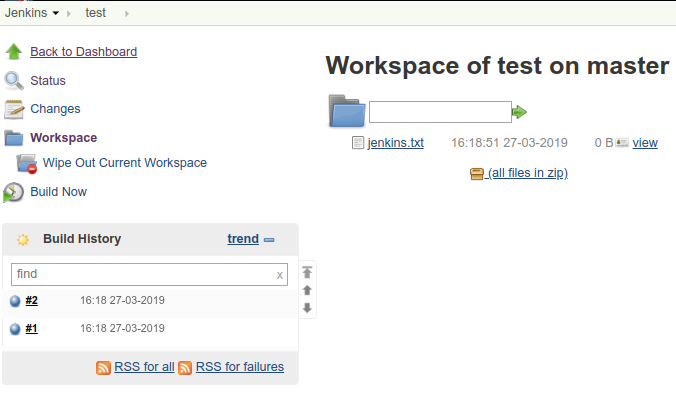Click the build #1 timestamp
The image size is (676, 402).
[x=122, y=328]
